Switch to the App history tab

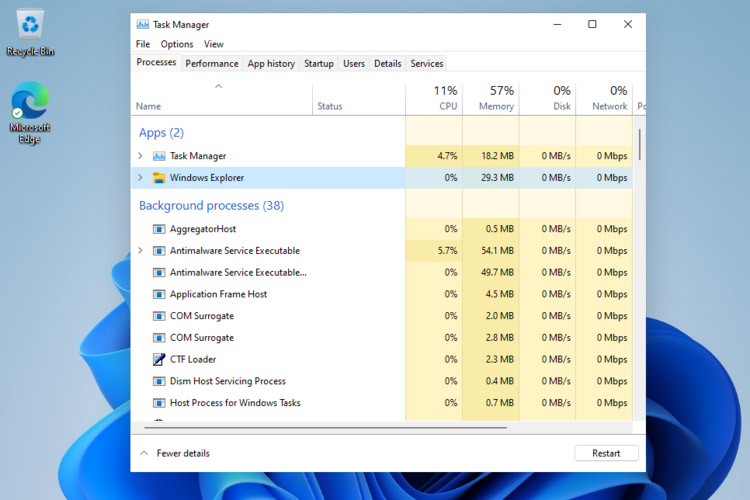tap(271, 64)
